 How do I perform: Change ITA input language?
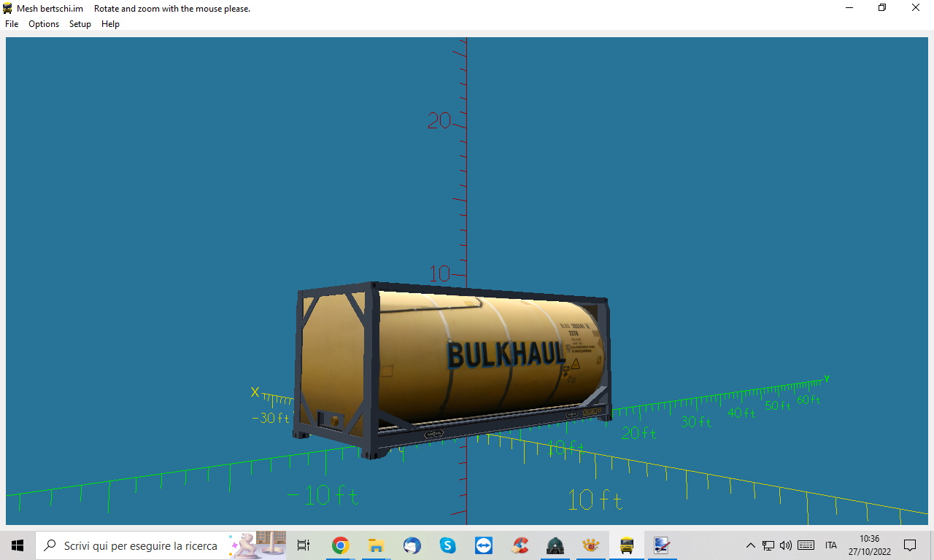pos(831,545)
